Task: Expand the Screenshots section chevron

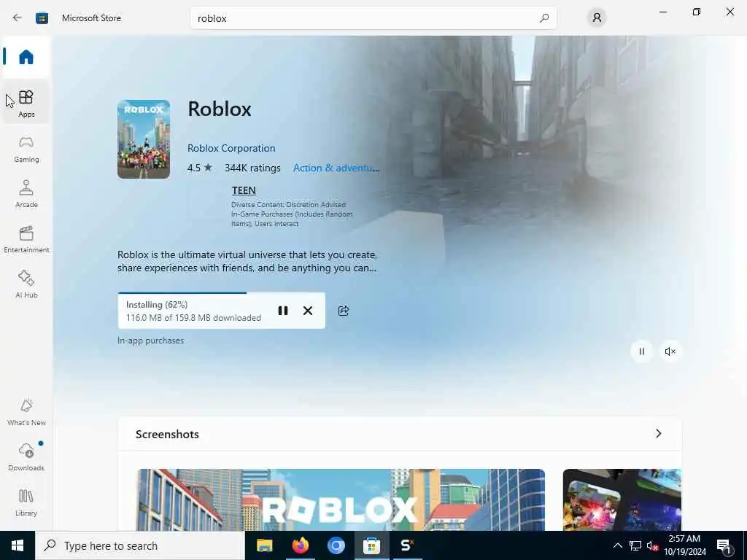Action: pyautogui.click(x=659, y=433)
